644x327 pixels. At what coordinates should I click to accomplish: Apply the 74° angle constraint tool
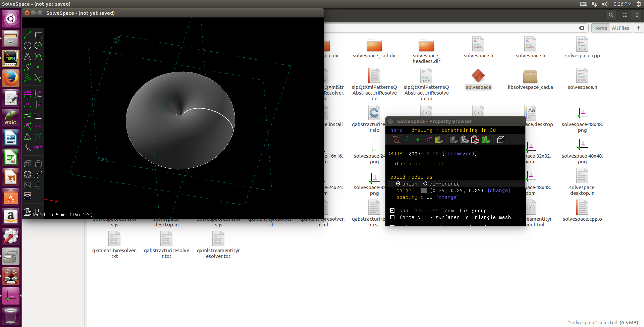(x=38, y=94)
